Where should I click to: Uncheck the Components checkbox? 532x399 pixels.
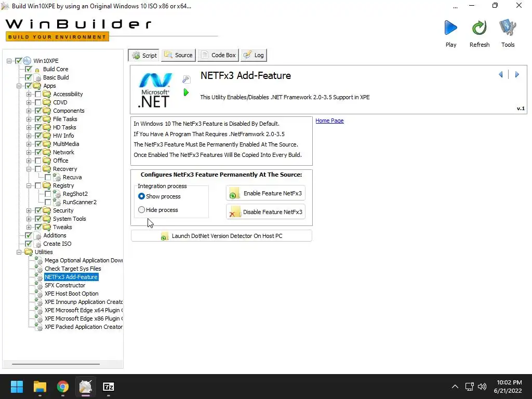[x=38, y=111]
